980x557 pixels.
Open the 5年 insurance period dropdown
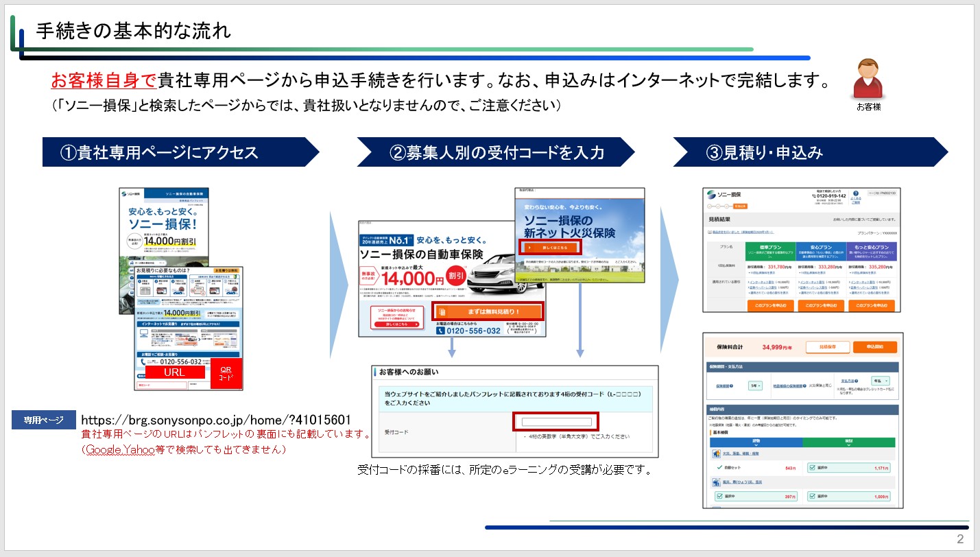(756, 386)
